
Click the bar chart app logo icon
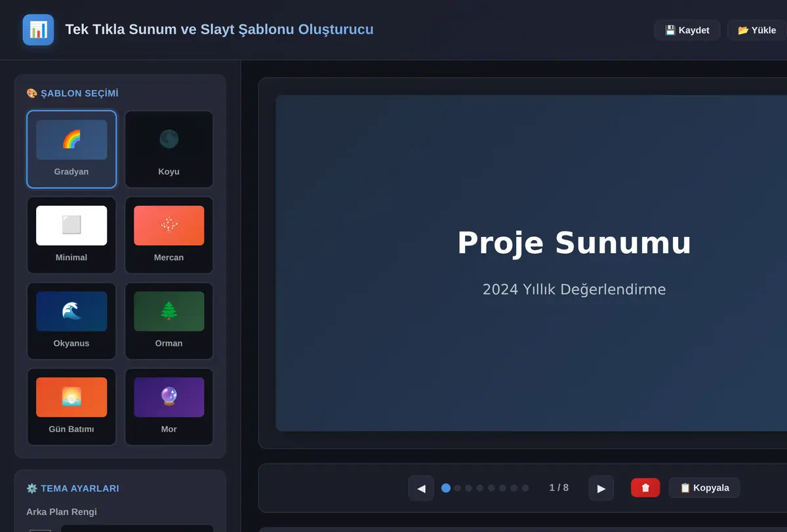38,30
